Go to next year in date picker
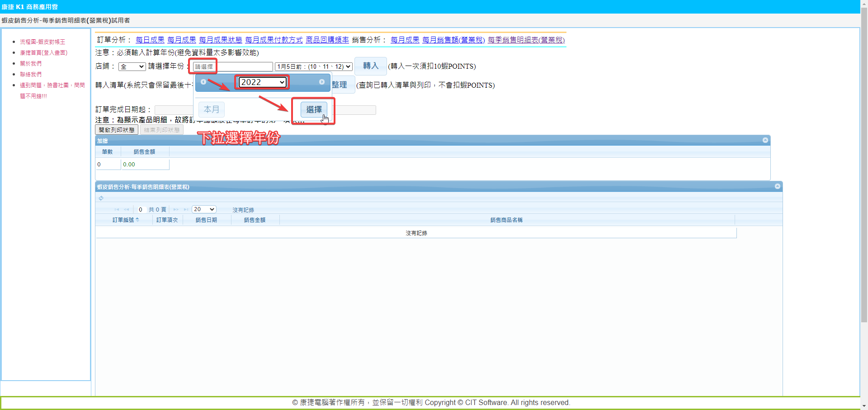 pyautogui.click(x=321, y=82)
